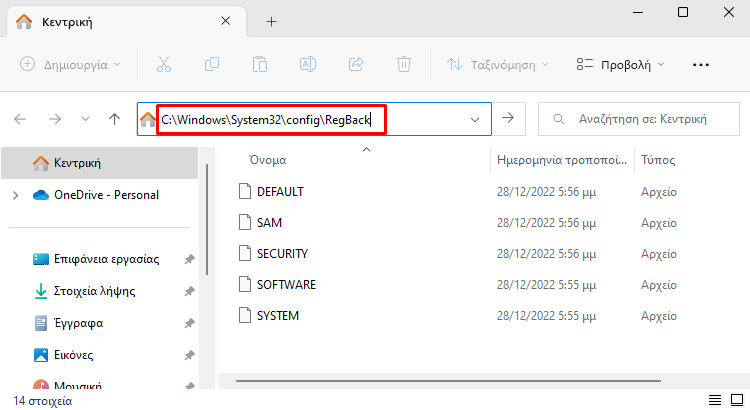Expand the address bar history dropdown
This screenshot has height=410, width=750.
click(474, 120)
